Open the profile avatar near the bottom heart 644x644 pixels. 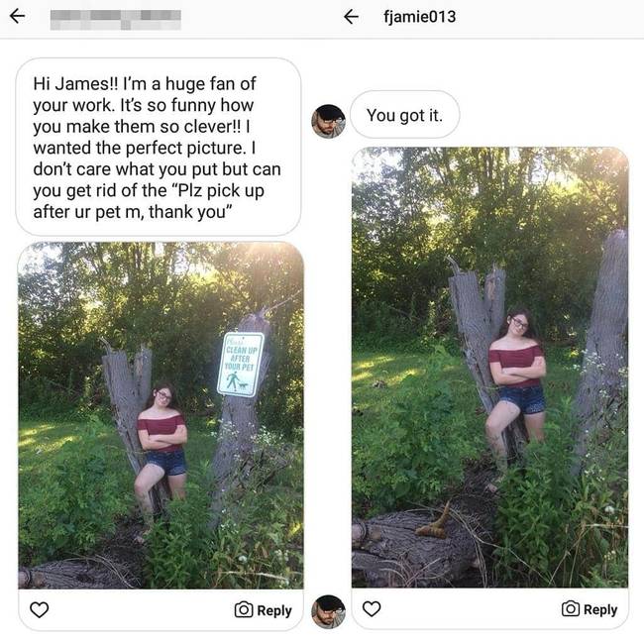coord(328,612)
